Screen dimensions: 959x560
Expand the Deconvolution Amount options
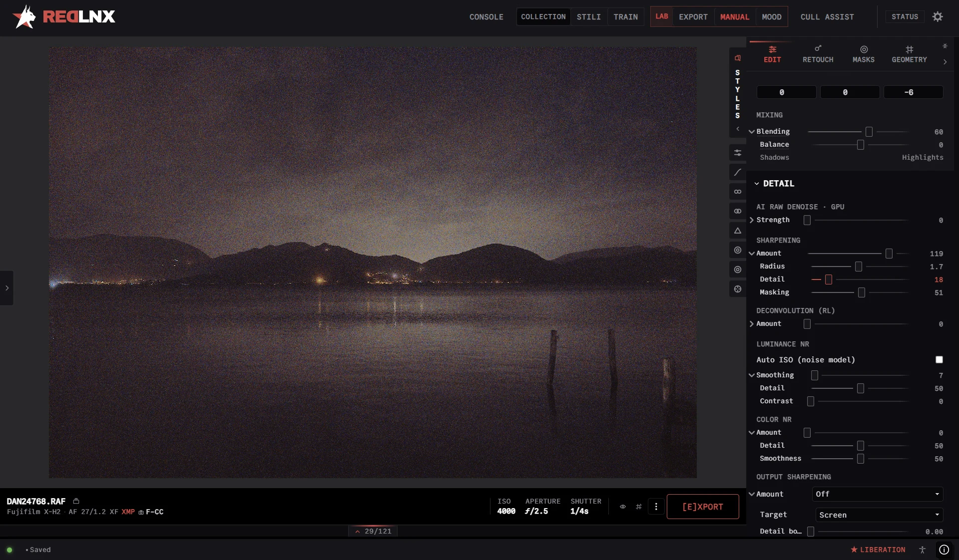[751, 324]
